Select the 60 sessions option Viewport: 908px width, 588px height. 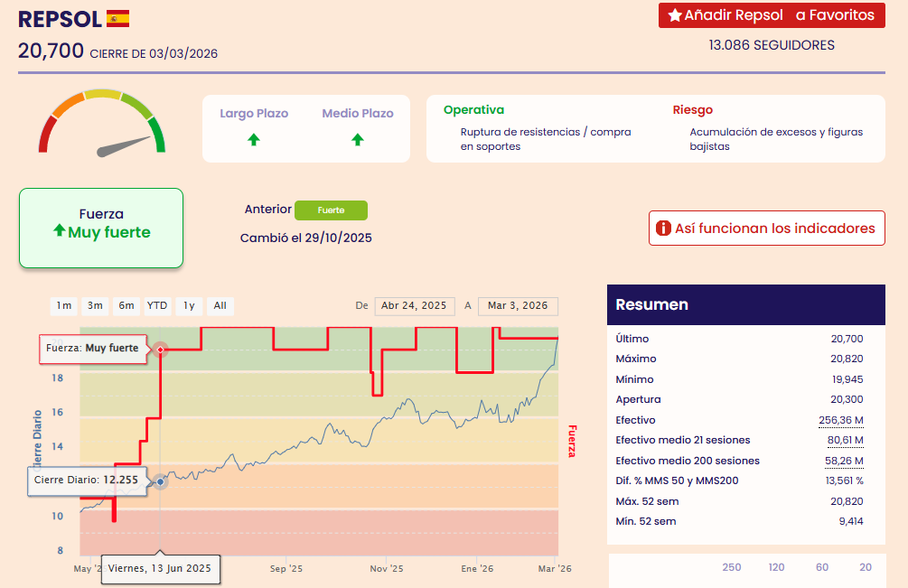click(x=821, y=567)
